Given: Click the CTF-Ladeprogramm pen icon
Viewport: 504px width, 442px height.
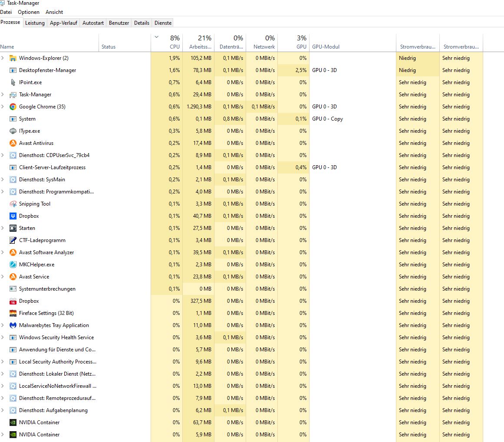Looking at the screenshot, I should coord(13,240).
